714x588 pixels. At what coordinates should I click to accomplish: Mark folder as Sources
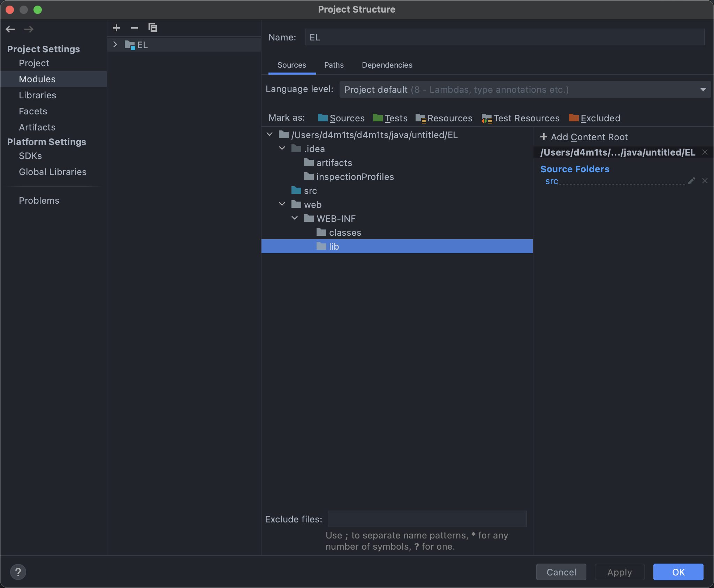tap(341, 118)
